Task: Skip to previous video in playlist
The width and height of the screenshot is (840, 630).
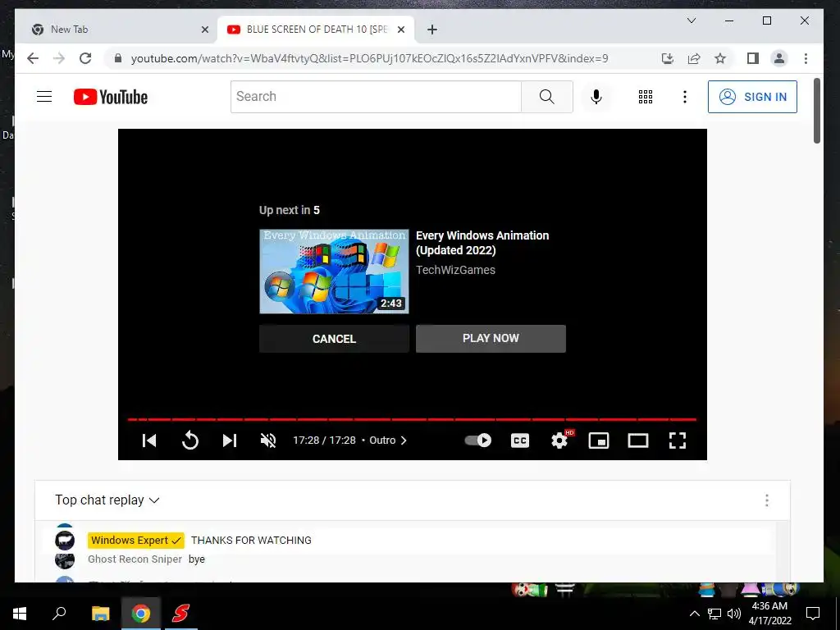Action: (x=149, y=441)
